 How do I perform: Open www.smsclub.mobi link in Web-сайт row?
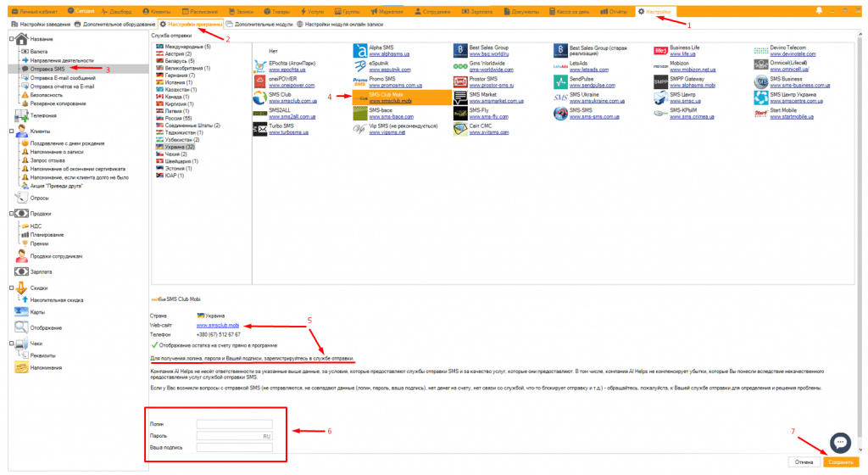pyautogui.click(x=218, y=326)
